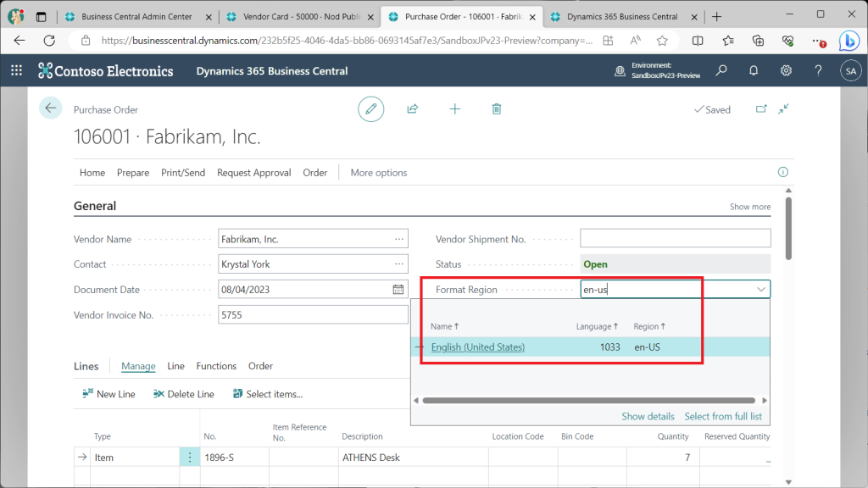Click Delete Line button

coord(184,394)
